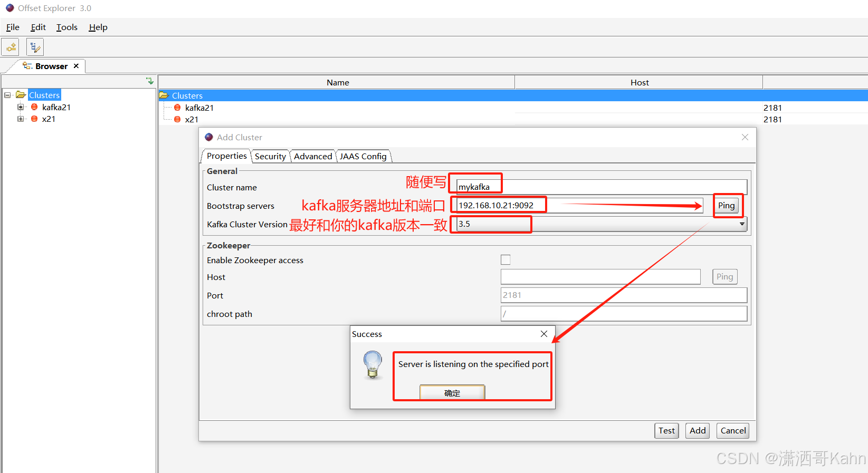Click the chroot path field
The width and height of the screenshot is (868, 473).
(624, 314)
